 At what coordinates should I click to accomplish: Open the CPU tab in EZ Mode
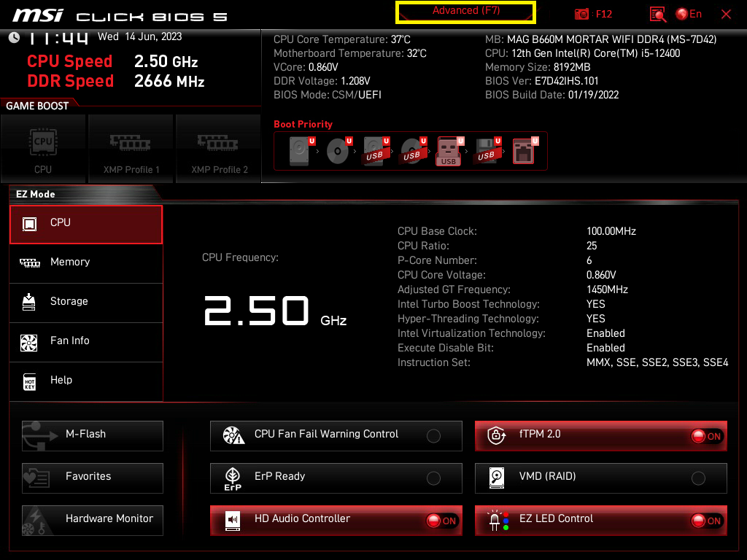tap(86, 225)
